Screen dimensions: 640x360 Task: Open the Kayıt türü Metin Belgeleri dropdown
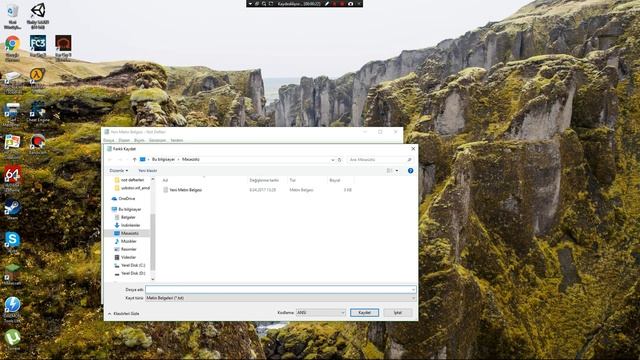point(281,298)
